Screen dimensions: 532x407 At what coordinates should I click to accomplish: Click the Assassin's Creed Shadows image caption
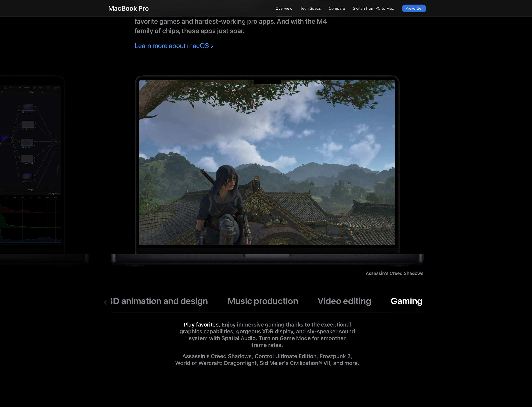click(394, 273)
